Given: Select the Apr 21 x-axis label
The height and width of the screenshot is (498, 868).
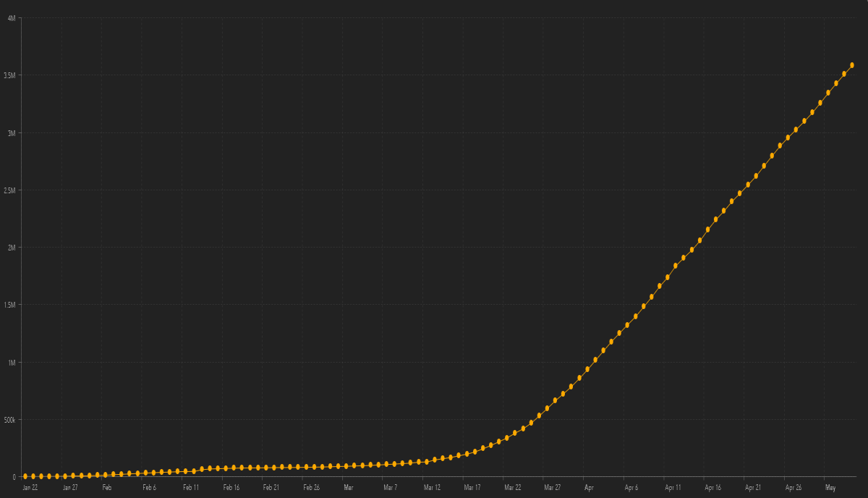Looking at the screenshot, I should pyautogui.click(x=753, y=488).
